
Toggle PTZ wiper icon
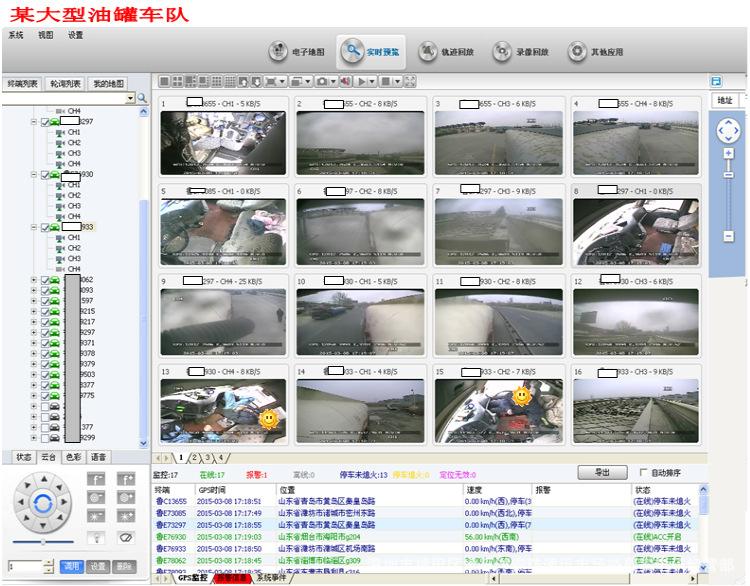[126, 538]
